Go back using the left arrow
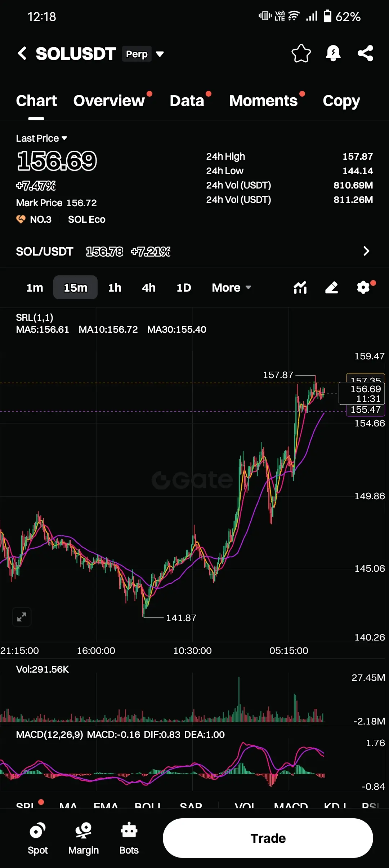Screen dimensions: 389x868 (22, 53)
